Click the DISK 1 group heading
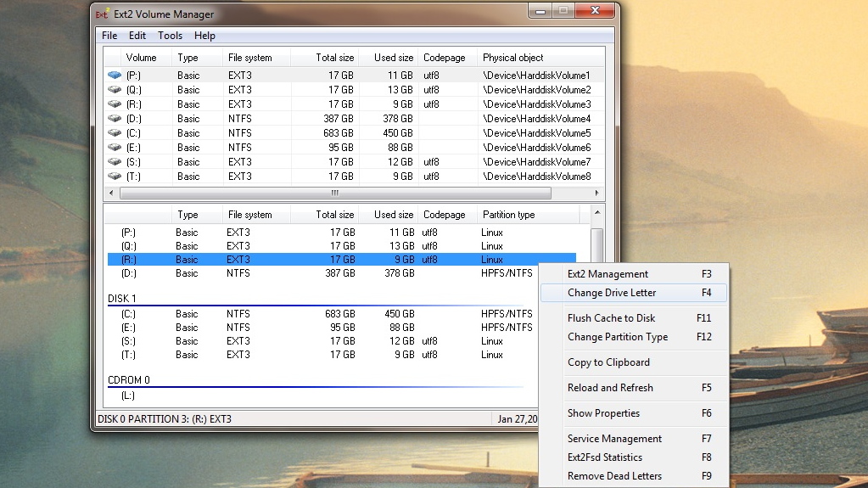868x488 pixels. [x=122, y=299]
